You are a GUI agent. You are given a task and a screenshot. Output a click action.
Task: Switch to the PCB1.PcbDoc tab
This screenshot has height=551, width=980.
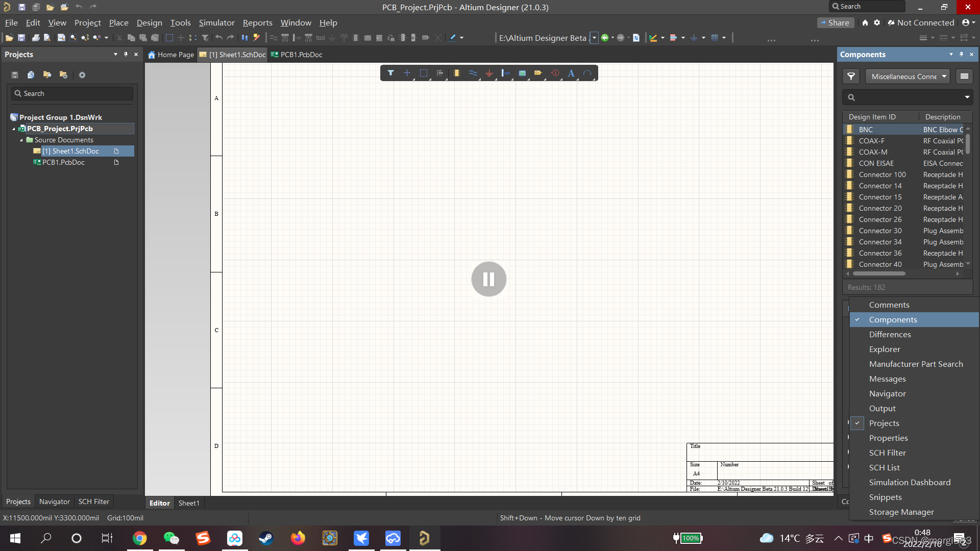(301, 55)
